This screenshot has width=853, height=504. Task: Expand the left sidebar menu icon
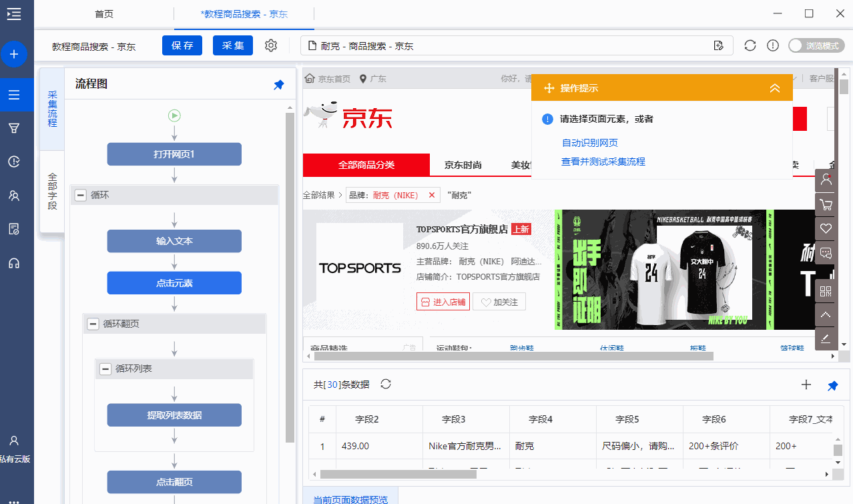click(13, 13)
